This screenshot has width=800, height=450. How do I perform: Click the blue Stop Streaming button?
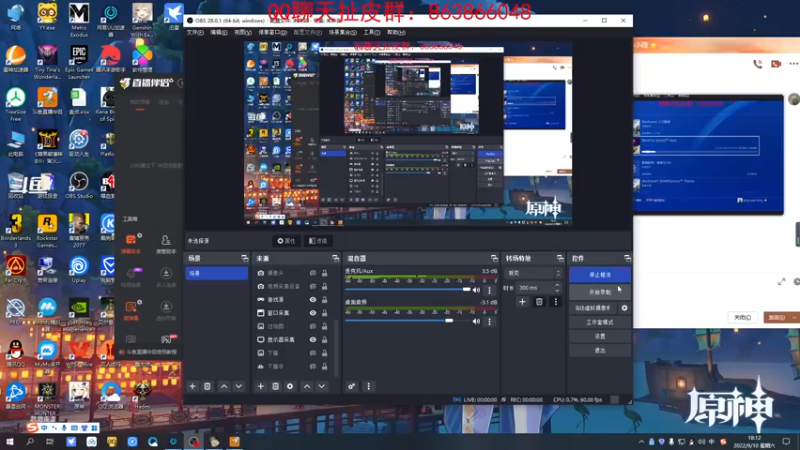[x=599, y=274]
